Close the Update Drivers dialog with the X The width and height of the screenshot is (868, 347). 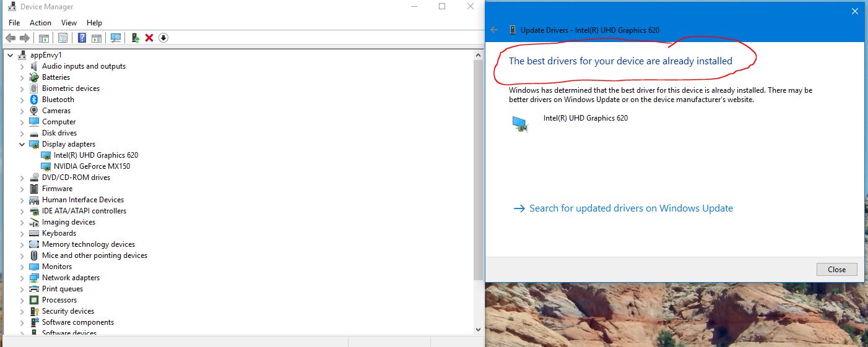(x=855, y=11)
